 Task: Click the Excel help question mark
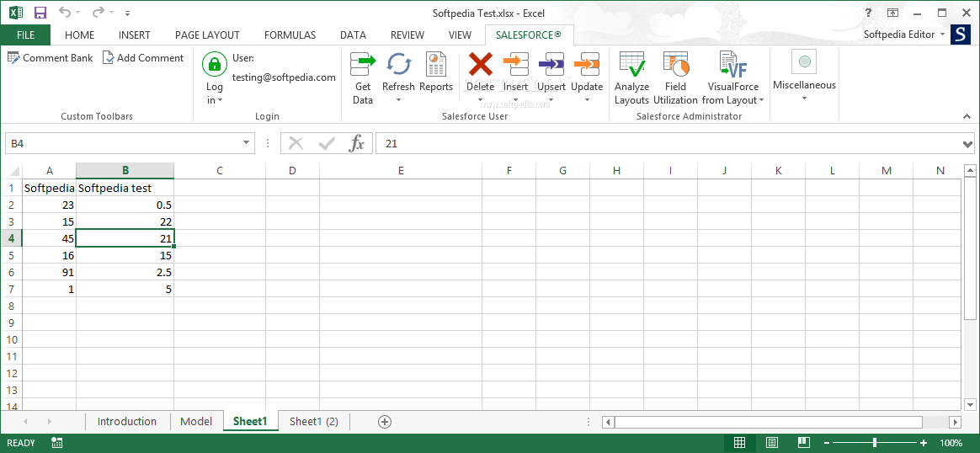pos(868,13)
